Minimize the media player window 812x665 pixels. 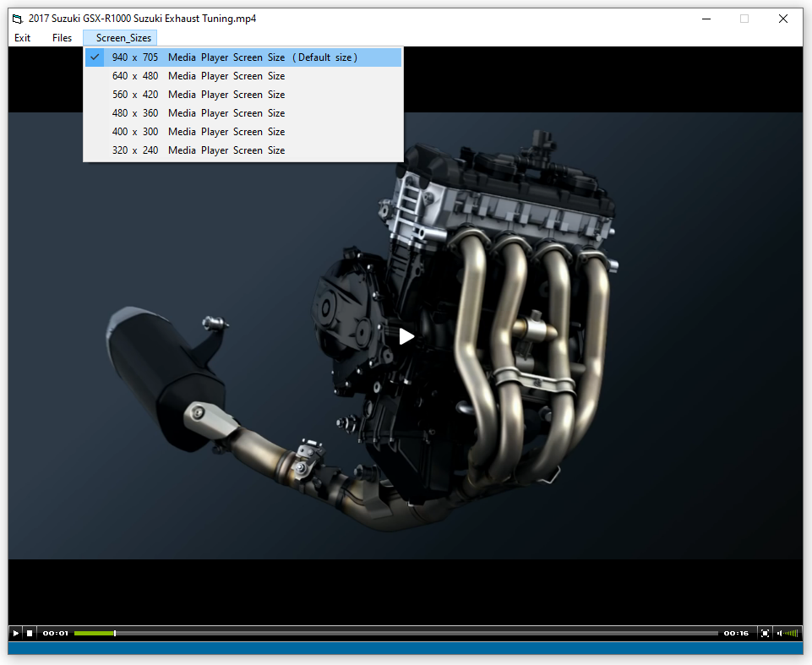tap(706, 19)
